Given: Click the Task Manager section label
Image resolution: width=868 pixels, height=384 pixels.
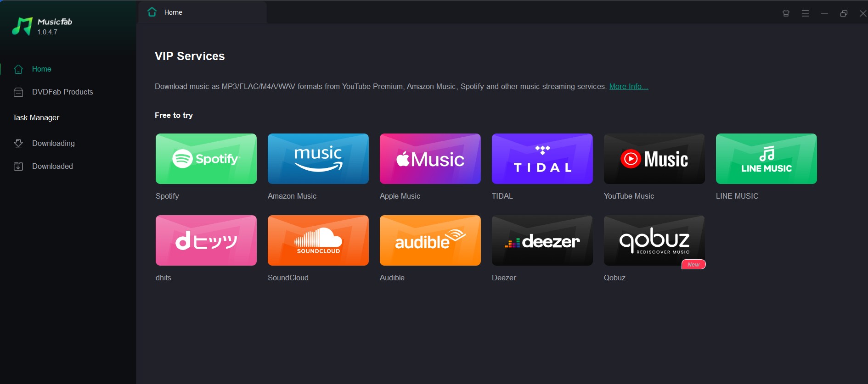Looking at the screenshot, I should [36, 117].
